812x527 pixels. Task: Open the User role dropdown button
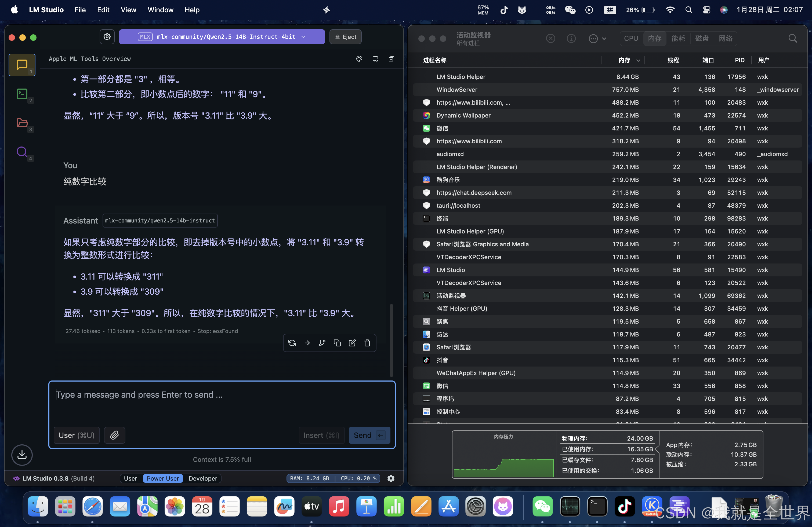(77, 435)
